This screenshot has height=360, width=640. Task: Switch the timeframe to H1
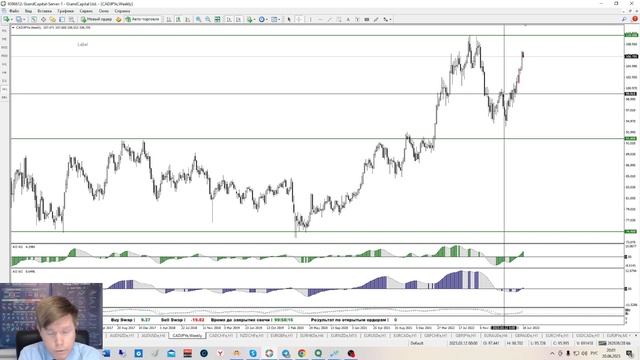pos(4,64)
